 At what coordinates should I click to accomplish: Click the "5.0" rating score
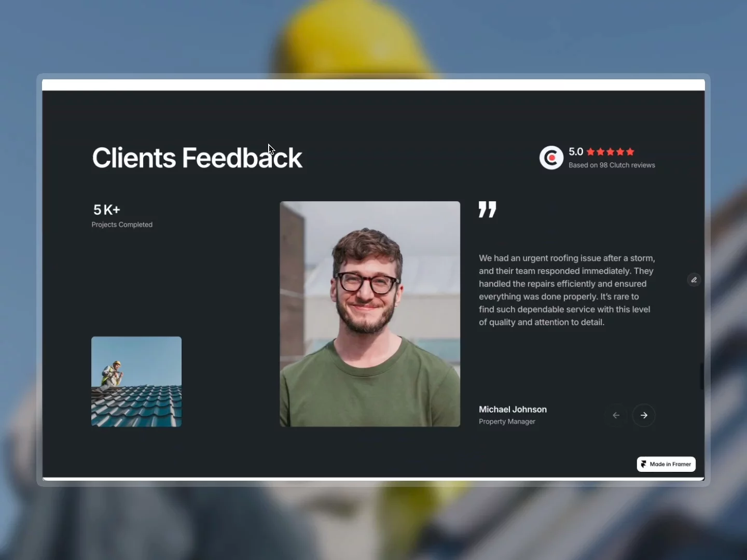(x=576, y=152)
